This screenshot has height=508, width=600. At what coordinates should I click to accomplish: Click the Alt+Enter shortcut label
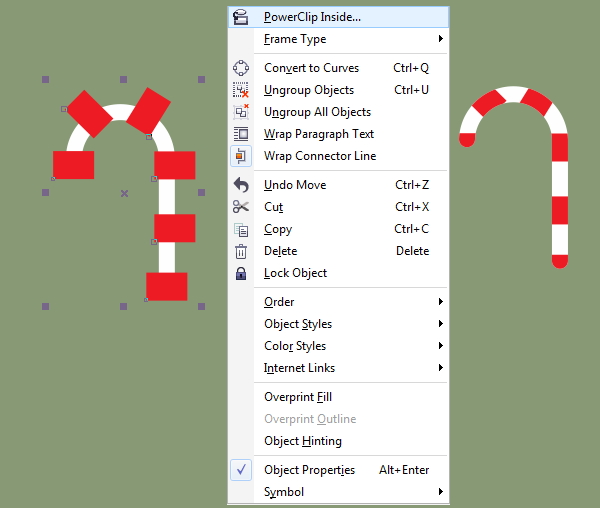[x=404, y=470]
